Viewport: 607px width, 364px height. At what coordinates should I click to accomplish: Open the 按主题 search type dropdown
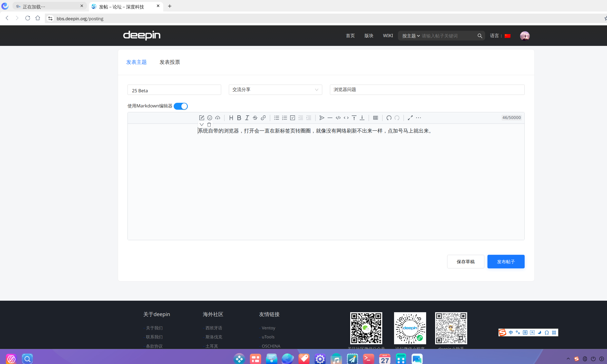coord(411,36)
